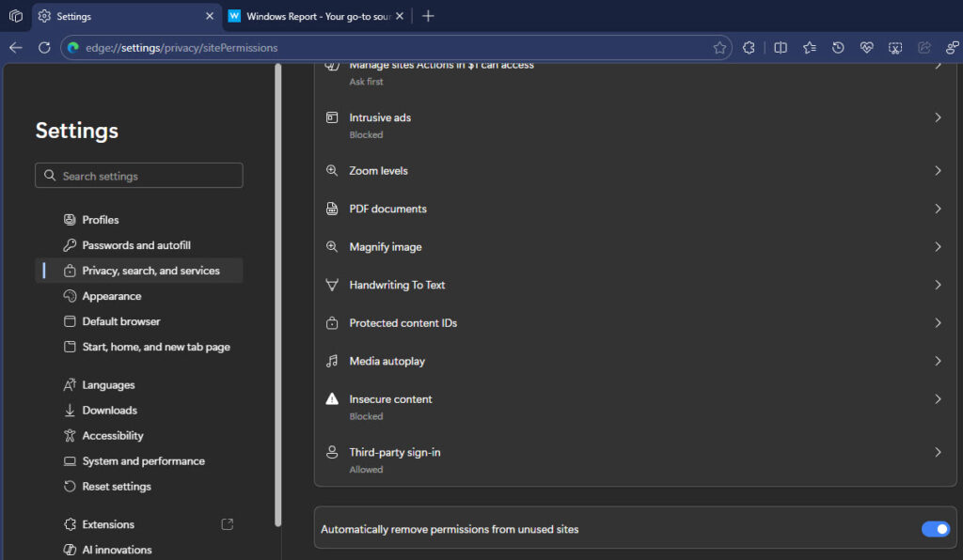Click the Settings page heading
The height and width of the screenshot is (560, 963).
(77, 131)
